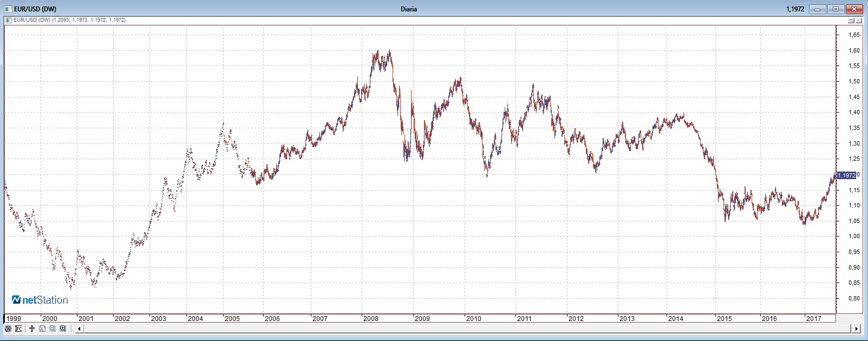This screenshot has height=341, width=868.
Task: Click the zoom in magnifier icon
Action: point(63,329)
